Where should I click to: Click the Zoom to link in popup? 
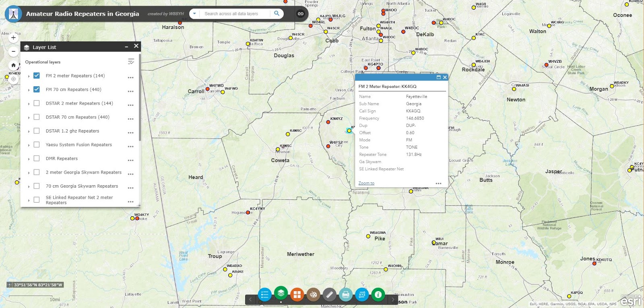366,183
